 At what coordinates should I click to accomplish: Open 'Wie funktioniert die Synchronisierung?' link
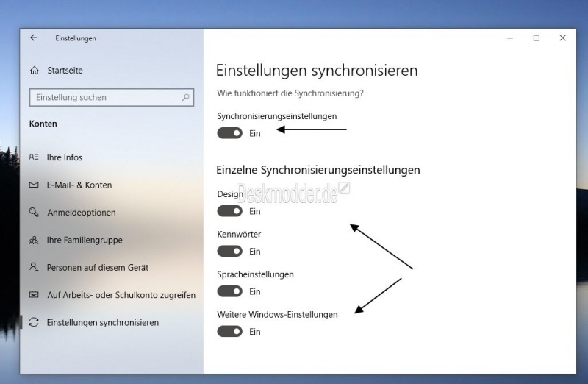(290, 93)
